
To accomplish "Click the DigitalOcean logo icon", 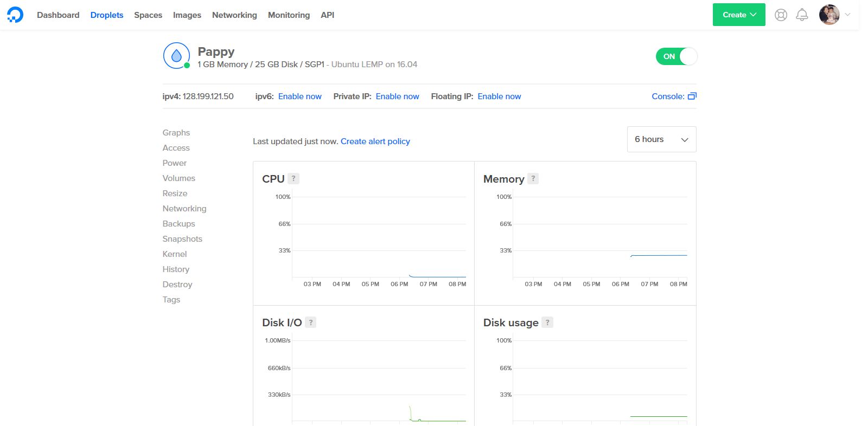I will (15, 15).
